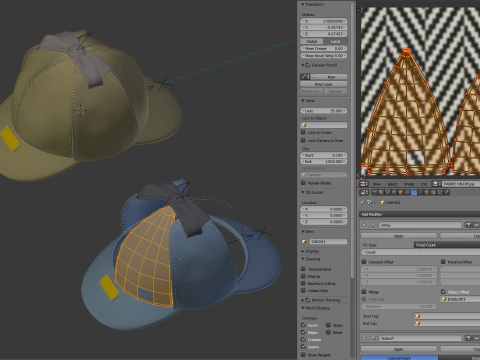Collapse the Mesh Display panel

[303, 308]
